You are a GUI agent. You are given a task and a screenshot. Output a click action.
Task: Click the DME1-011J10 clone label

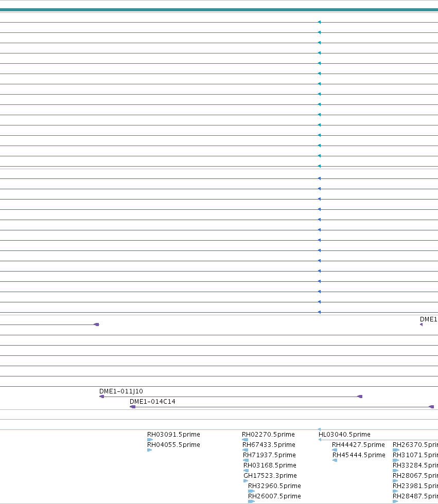[121, 391]
